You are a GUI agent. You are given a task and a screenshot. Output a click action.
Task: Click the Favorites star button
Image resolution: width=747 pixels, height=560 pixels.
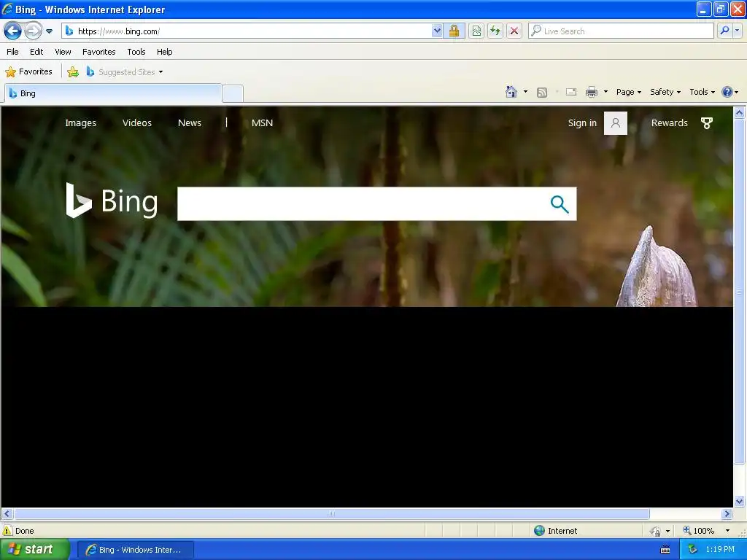(28, 72)
